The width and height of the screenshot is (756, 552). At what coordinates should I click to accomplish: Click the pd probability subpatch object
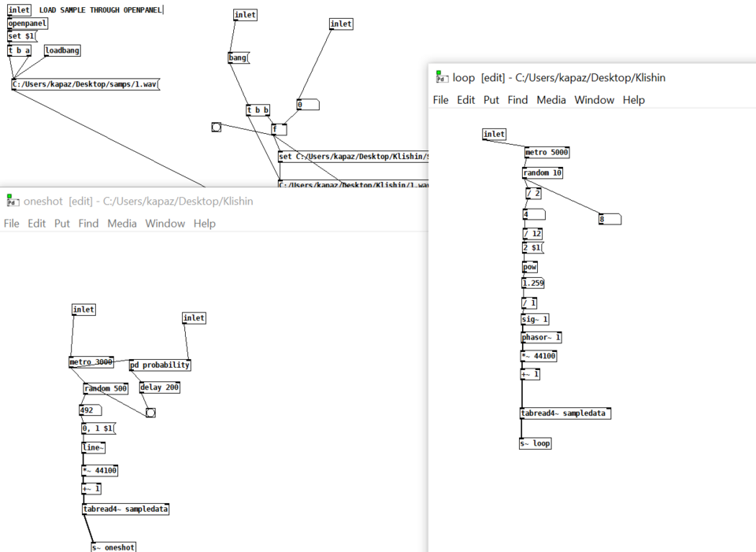tap(160, 365)
